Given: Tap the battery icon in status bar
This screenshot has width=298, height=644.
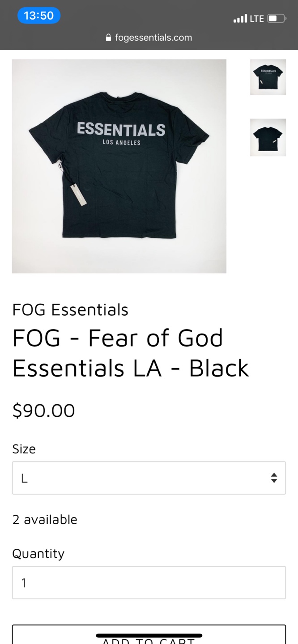Looking at the screenshot, I should (x=277, y=19).
